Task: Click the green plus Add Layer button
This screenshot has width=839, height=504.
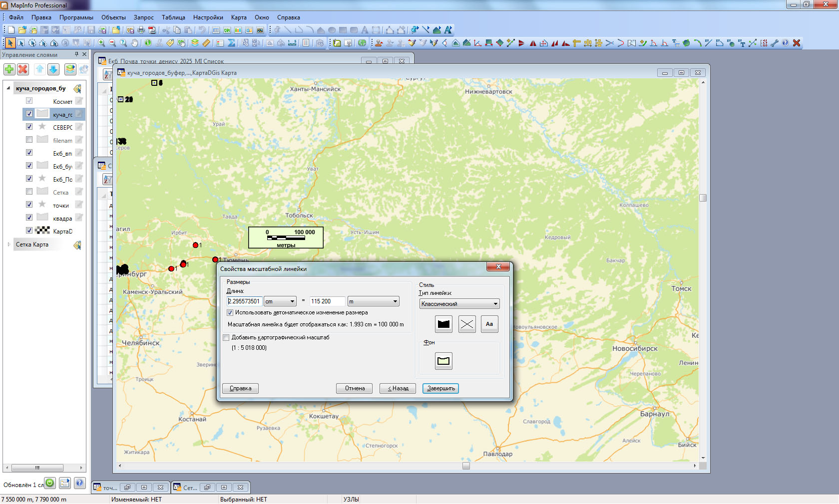Action: 9,69
